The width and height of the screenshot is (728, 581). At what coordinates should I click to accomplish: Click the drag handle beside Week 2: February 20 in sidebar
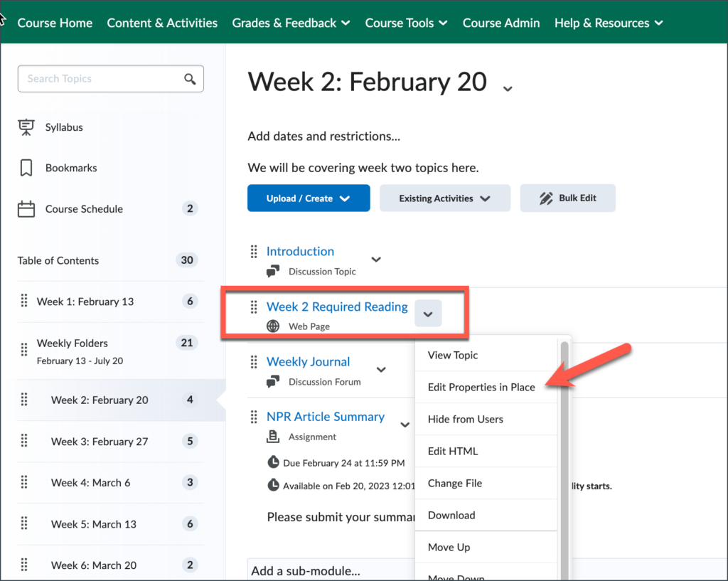pos(24,400)
